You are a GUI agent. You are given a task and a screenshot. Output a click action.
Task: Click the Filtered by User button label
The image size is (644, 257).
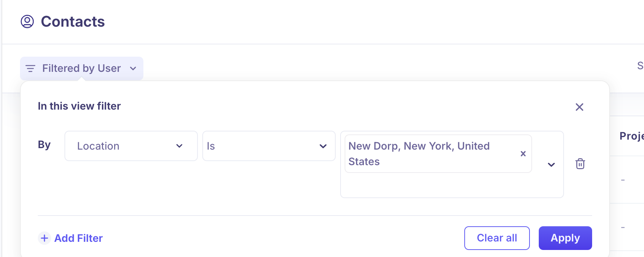coord(82,69)
